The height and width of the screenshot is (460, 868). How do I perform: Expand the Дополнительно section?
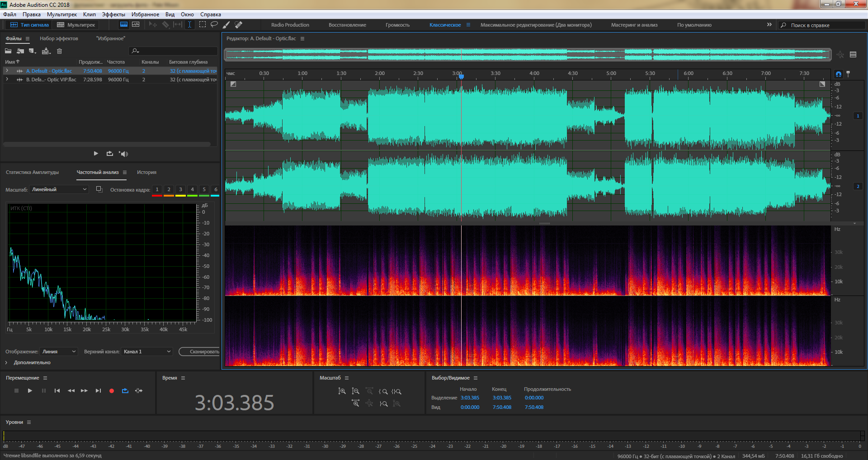[x=6, y=363]
